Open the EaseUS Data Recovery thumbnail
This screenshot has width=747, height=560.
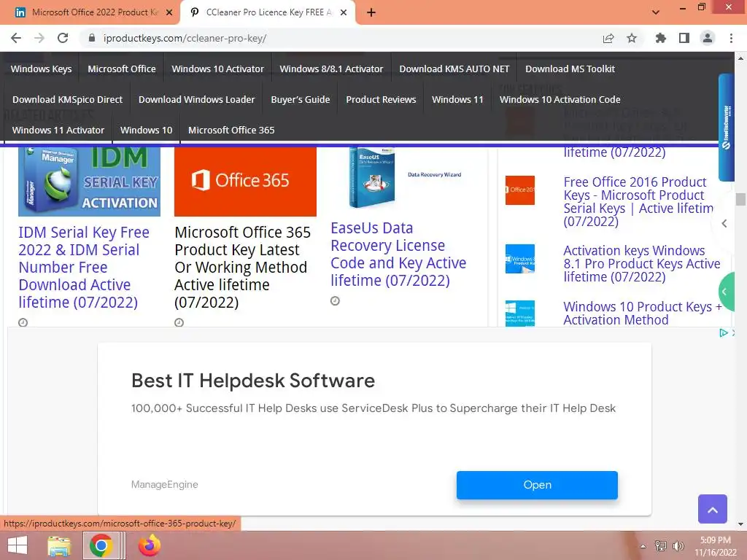402,179
